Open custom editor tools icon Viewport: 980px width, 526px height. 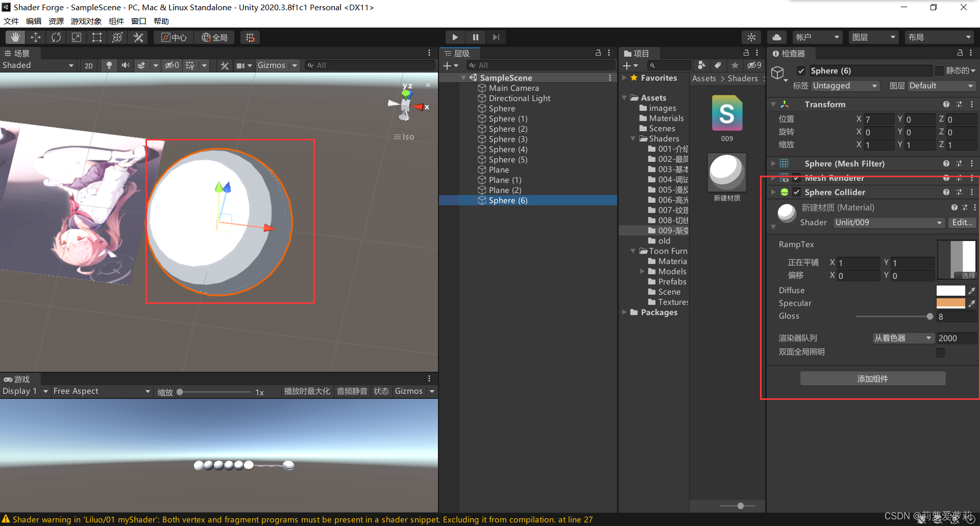(138, 37)
